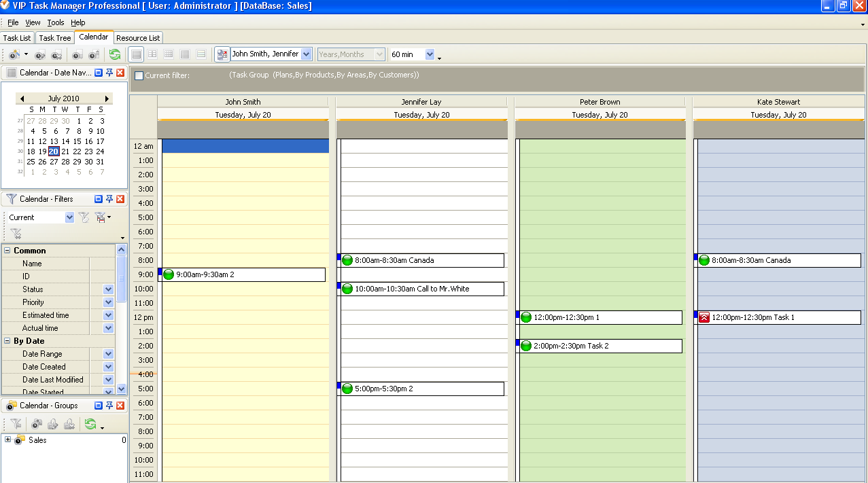Select the day view layout icon
868x483 pixels.
click(136, 54)
